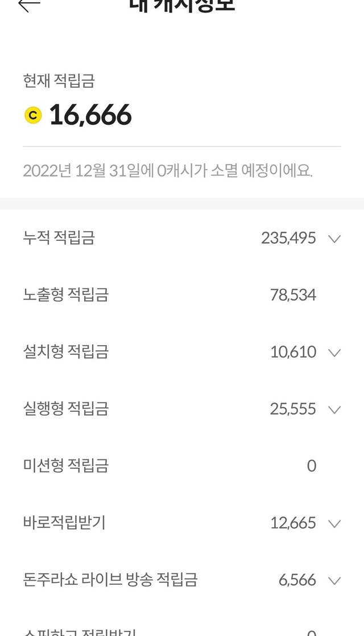Viewport: 364px width, 636px height.
Task: Tap the 현재 적립금 heading
Action: (x=59, y=81)
